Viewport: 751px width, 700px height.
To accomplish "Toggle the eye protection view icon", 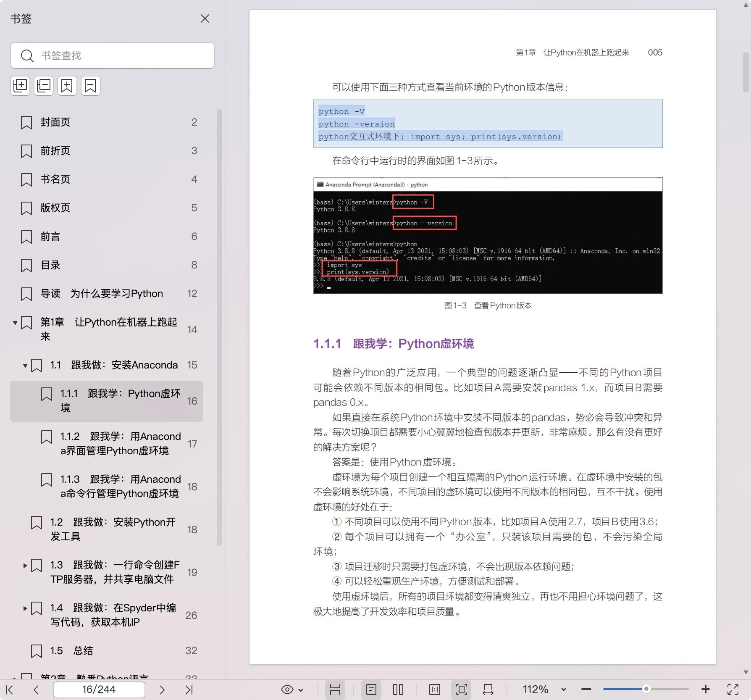I will click(287, 689).
